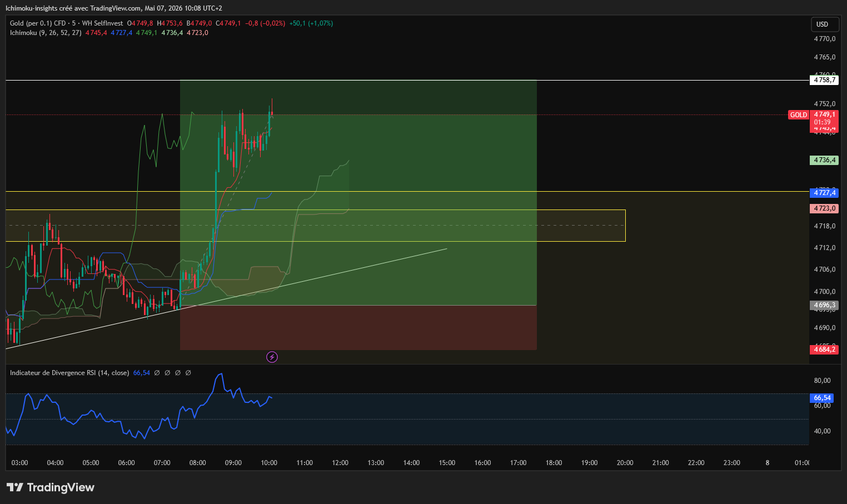
Task: Select the white 4758,7 price label
Action: 824,80
